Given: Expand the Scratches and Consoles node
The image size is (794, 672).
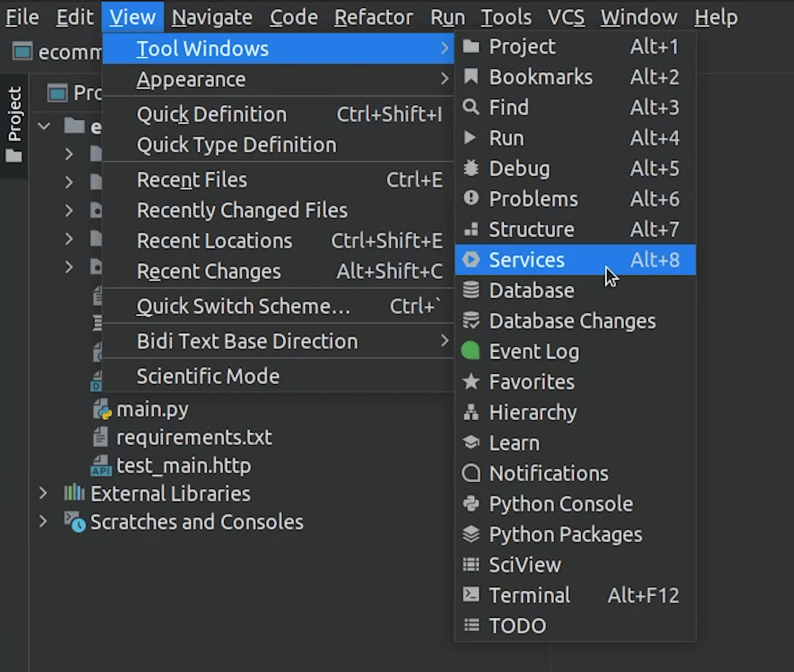Looking at the screenshot, I should [43, 522].
